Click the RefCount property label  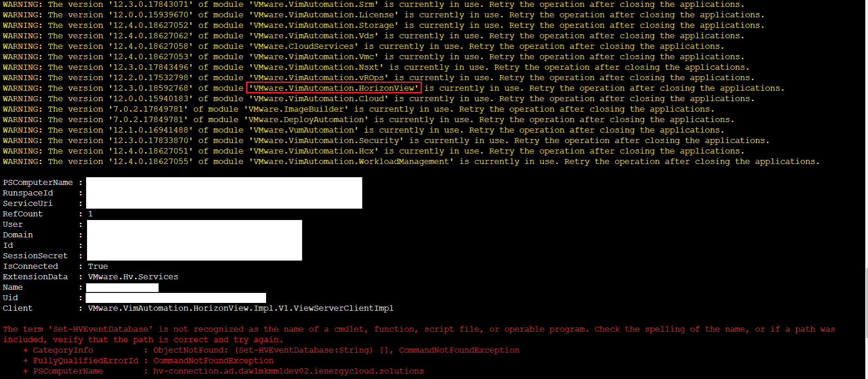(23, 214)
